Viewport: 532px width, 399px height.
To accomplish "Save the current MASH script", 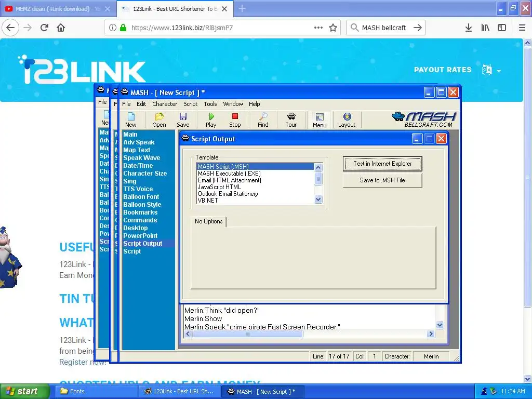I will (x=183, y=120).
